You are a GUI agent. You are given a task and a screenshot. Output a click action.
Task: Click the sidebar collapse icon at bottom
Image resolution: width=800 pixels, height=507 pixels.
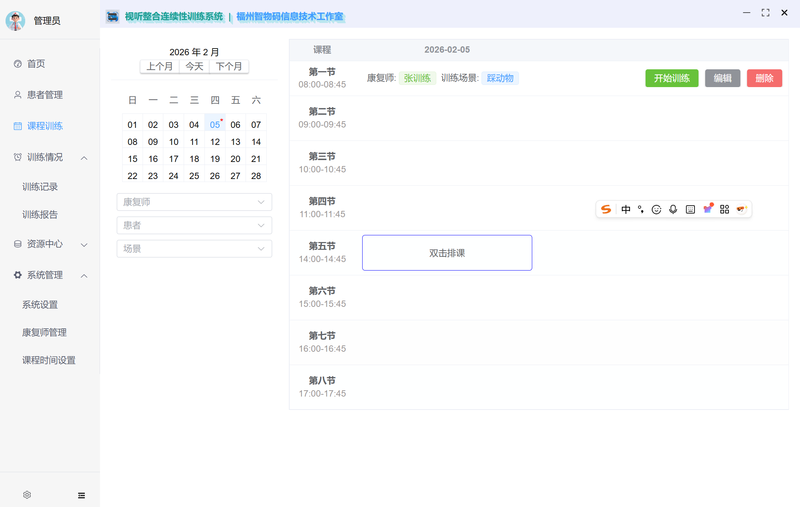point(81,495)
